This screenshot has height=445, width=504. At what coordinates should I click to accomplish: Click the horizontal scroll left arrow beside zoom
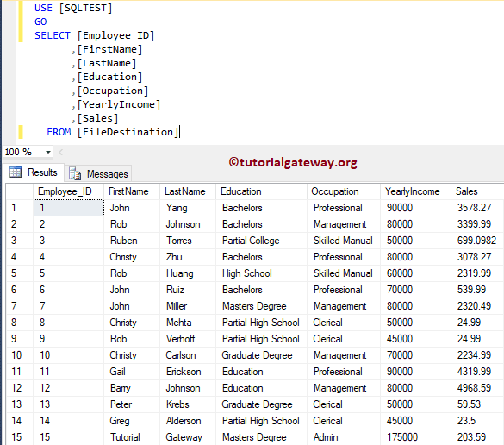click(61, 152)
